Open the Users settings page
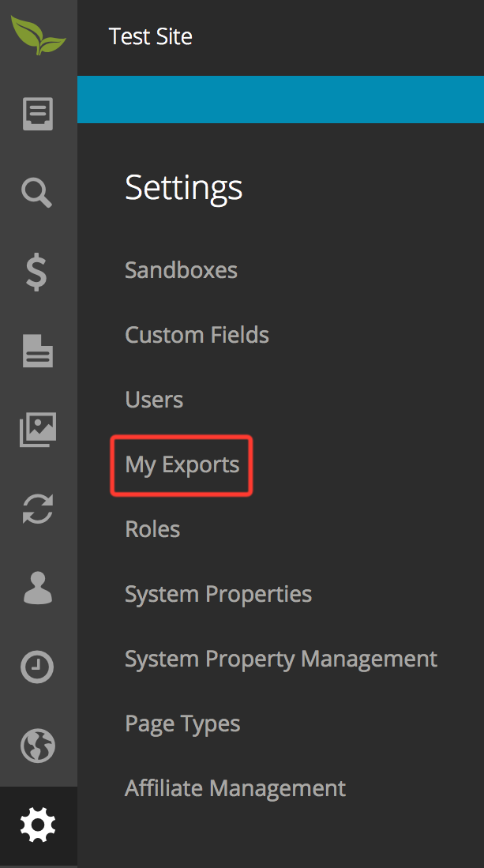 (x=154, y=400)
